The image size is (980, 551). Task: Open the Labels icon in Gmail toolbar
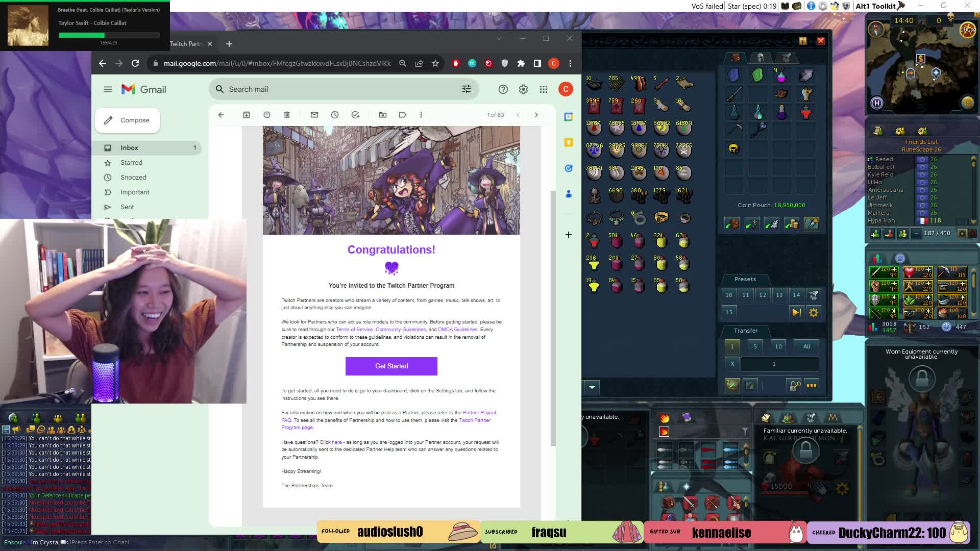(403, 115)
